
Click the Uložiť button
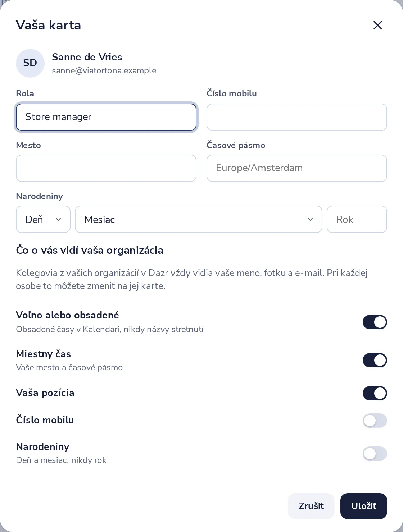click(x=364, y=506)
